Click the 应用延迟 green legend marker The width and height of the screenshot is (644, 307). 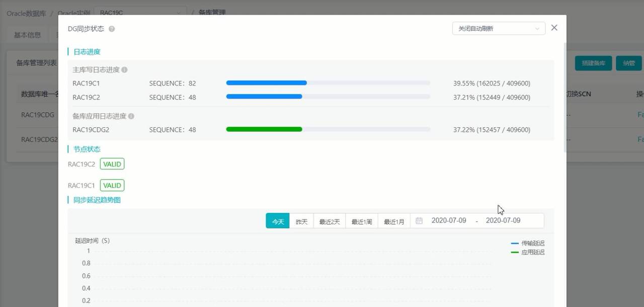click(x=515, y=252)
